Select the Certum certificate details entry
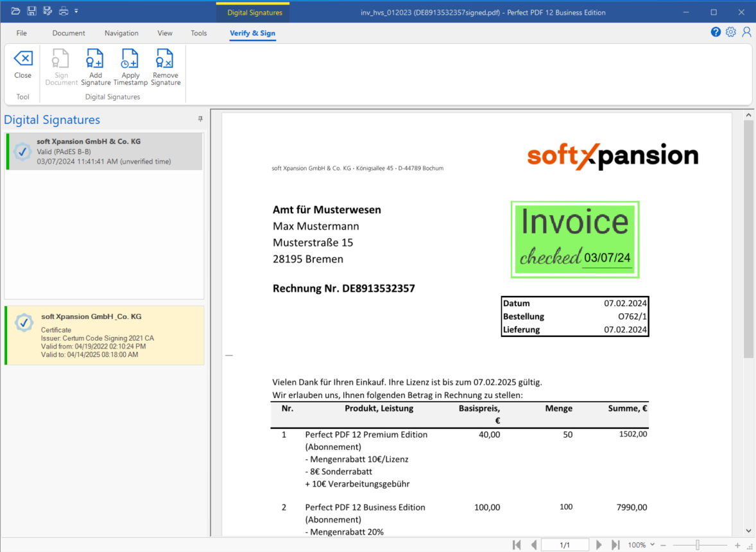 click(104, 335)
